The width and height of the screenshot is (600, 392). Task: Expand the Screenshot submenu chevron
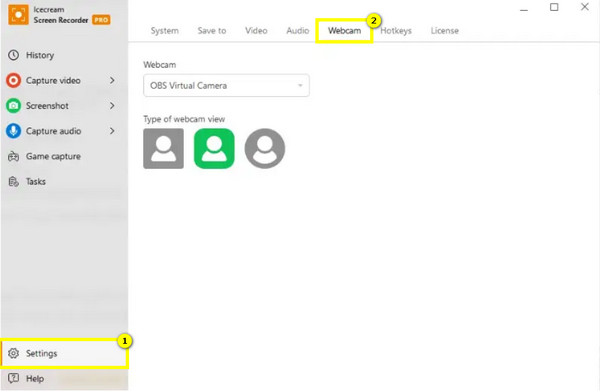pos(112,106)
